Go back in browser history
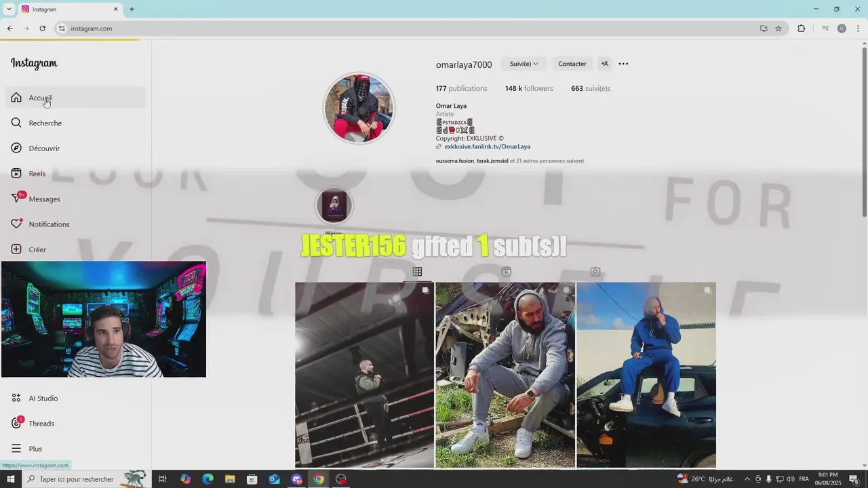Screen dimensions: 868x488 [9, 28]
